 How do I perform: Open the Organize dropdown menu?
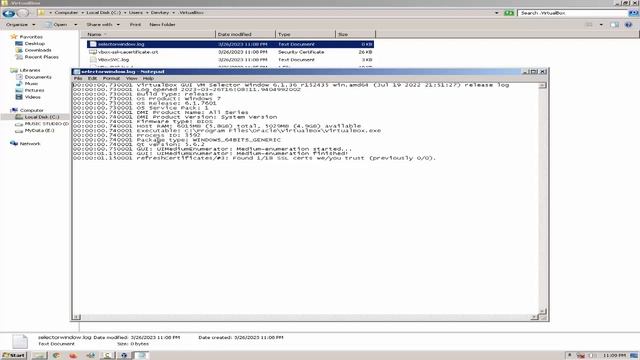tap(20, 24)
